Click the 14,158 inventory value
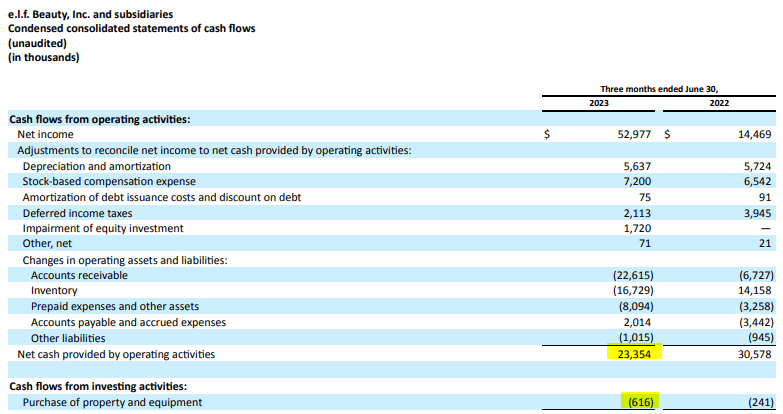The height and width of the screenshot is (414, 783). [755, 290]
